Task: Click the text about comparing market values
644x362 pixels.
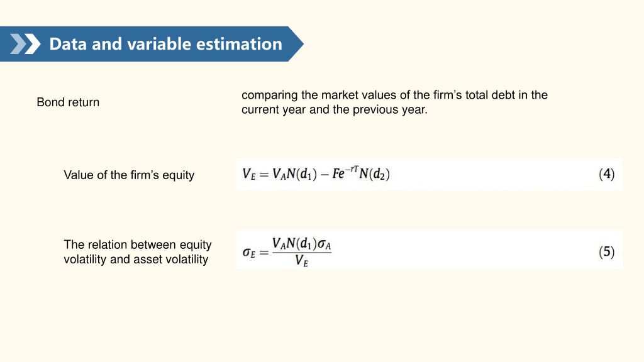Action: [394, 102]
